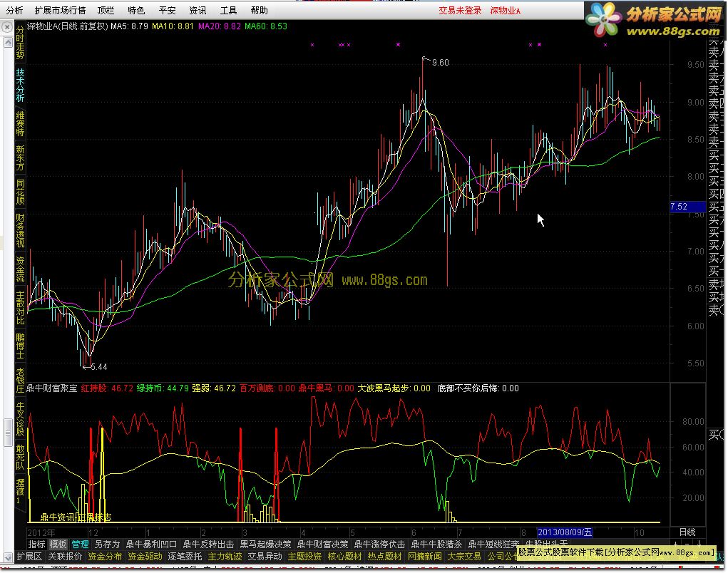This screenshot has height=573, width=728.
Task: Select the 鹏博士 sidebar tab
Action: [20, 346]
